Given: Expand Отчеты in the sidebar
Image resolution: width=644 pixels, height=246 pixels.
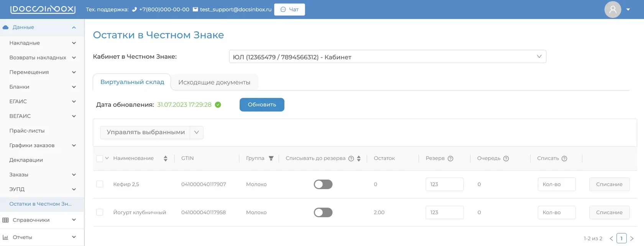Looking at the screenshot, I should click(x=74, y=237).
